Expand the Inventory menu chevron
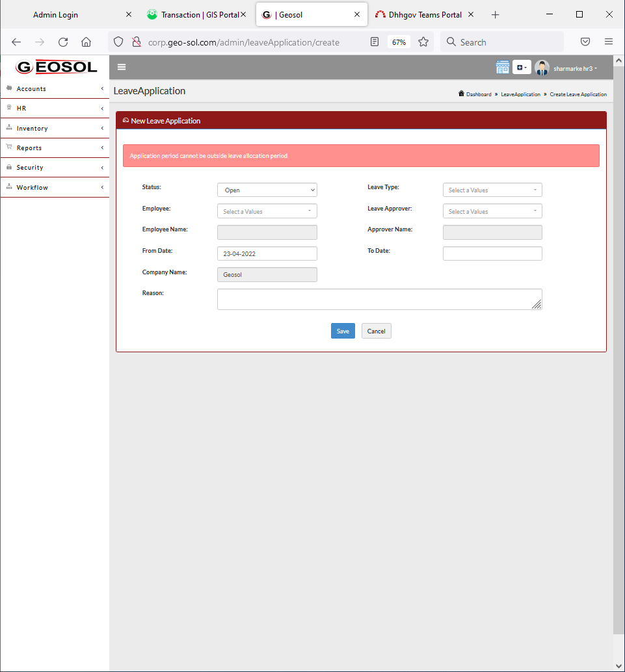Image resolution: width=625 pixels, height=672 pixels. pyautogui.click(x=102, y=128)
